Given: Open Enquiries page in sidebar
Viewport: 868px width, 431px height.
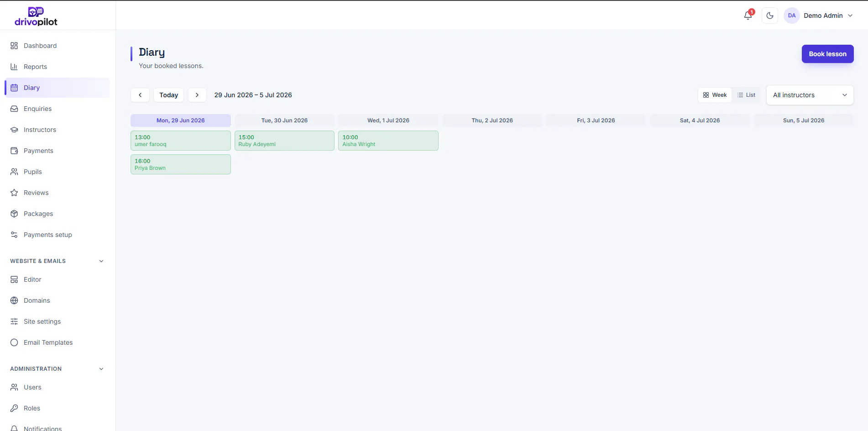Looking at the screenshot, I should (x=57, y=109).
